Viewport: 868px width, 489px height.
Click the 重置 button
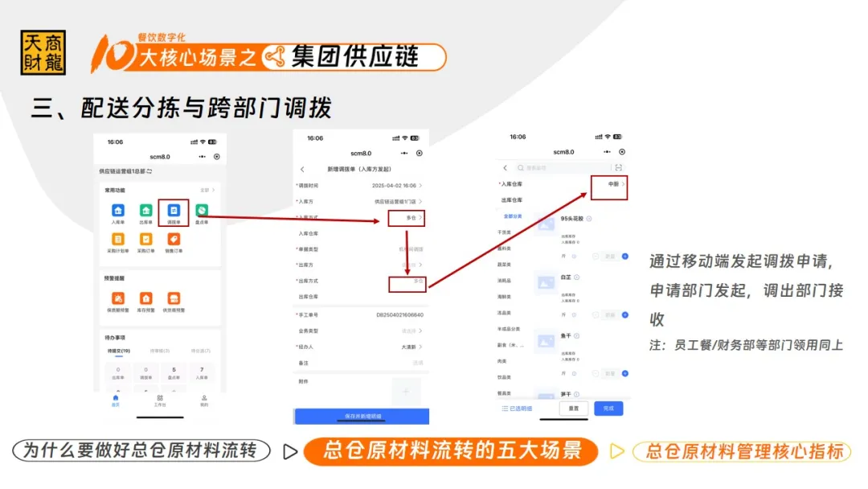pyautogui.click(x=574, y=409)
